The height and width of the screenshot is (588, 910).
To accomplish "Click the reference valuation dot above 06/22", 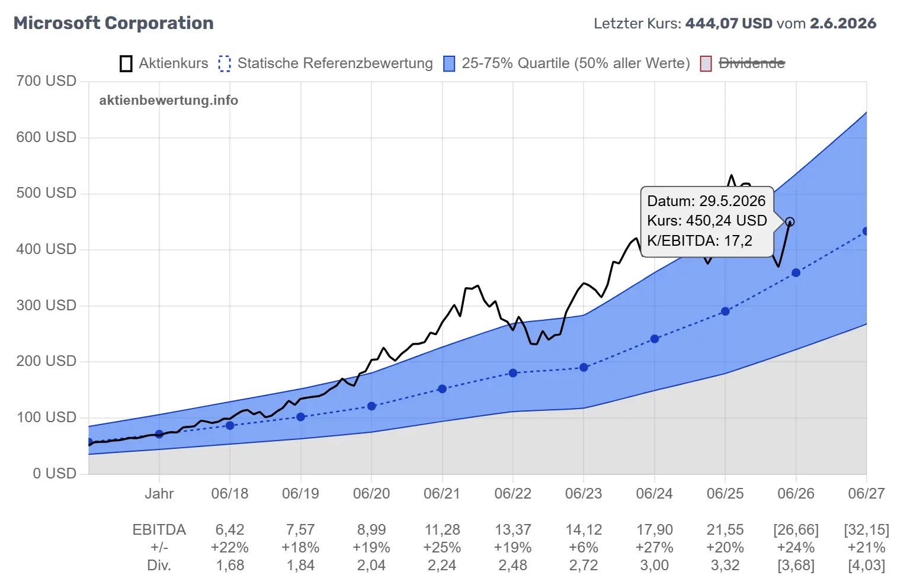I will [x=513, y=373].
